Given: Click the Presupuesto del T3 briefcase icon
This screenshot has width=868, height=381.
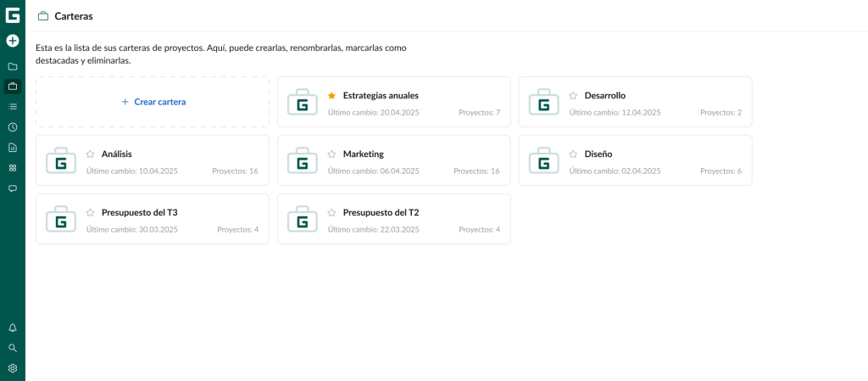Looking at the screenshot, I should point(61,219).
